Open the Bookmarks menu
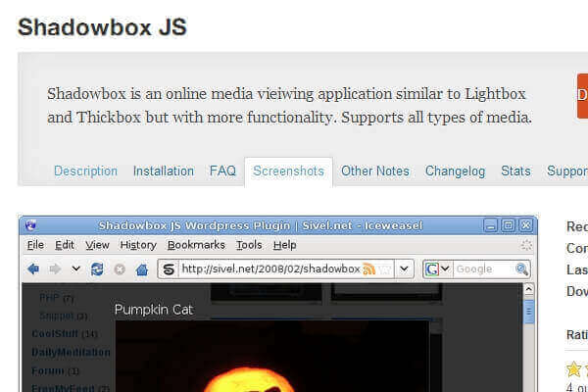Screen dimensions: 588x392 (x=196, y=244)
